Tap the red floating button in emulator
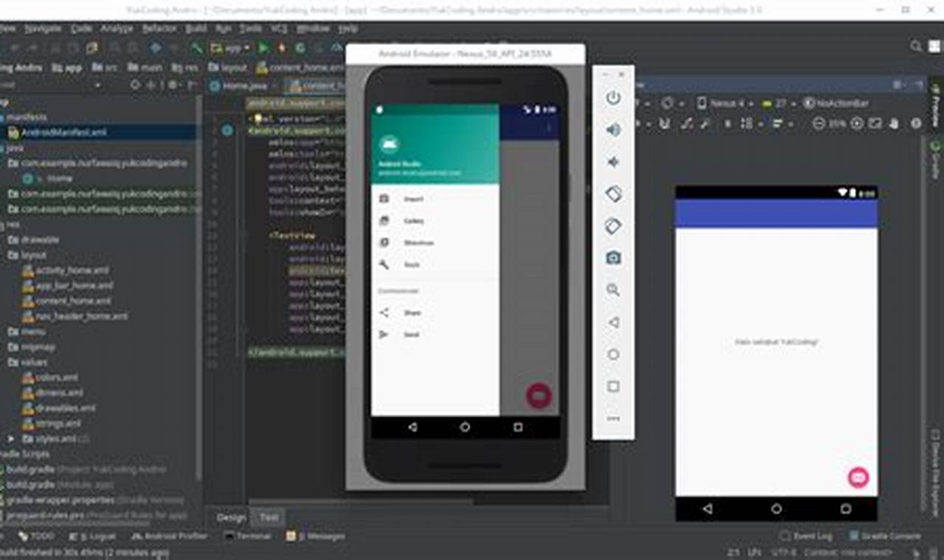Screen dimensions: 944x560 tap(539, 396)
